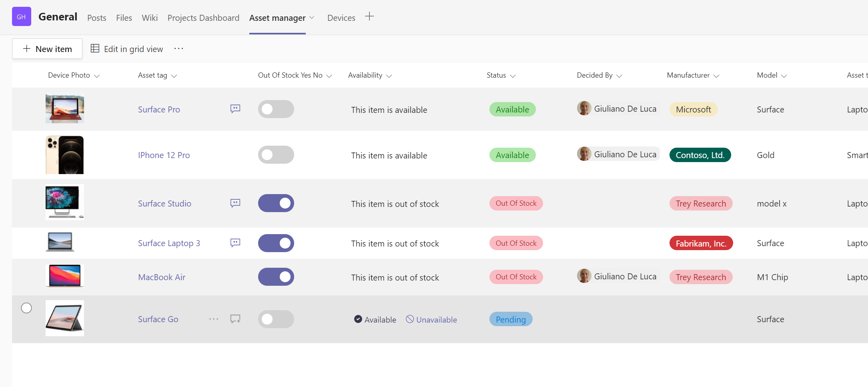The width and height of the screenshot is (868, 387).
Task: Expand the Status column menu
Action: coord(513,76)
